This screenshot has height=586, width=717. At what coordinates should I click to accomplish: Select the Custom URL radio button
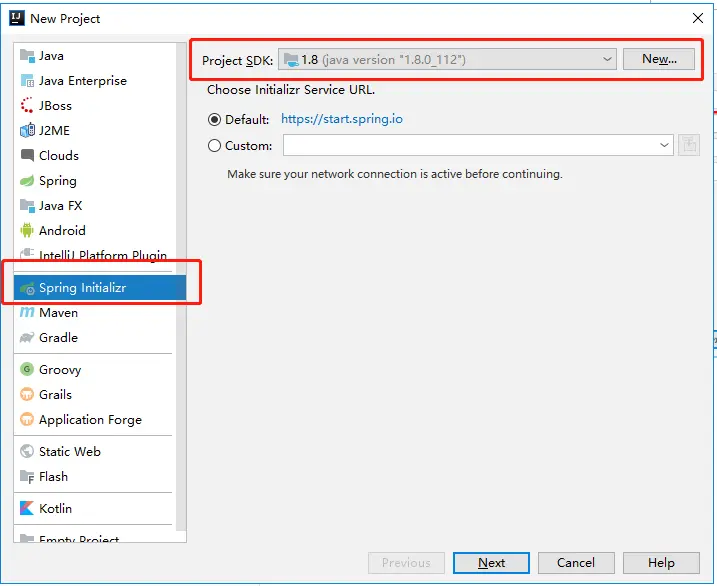214,146
